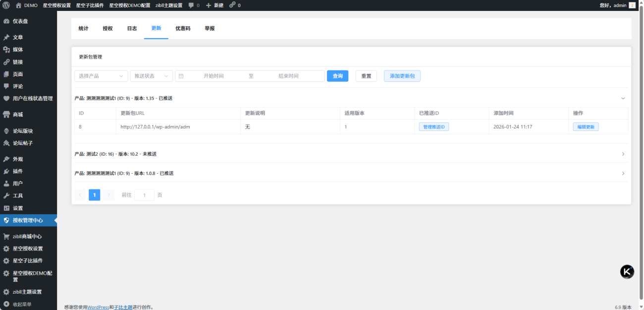Image resolution: width=644 pixels, height=310 pixels.
Task: Collapse the version 1.35 product panel
Action: pyautogui.click(x=623, y=98)
